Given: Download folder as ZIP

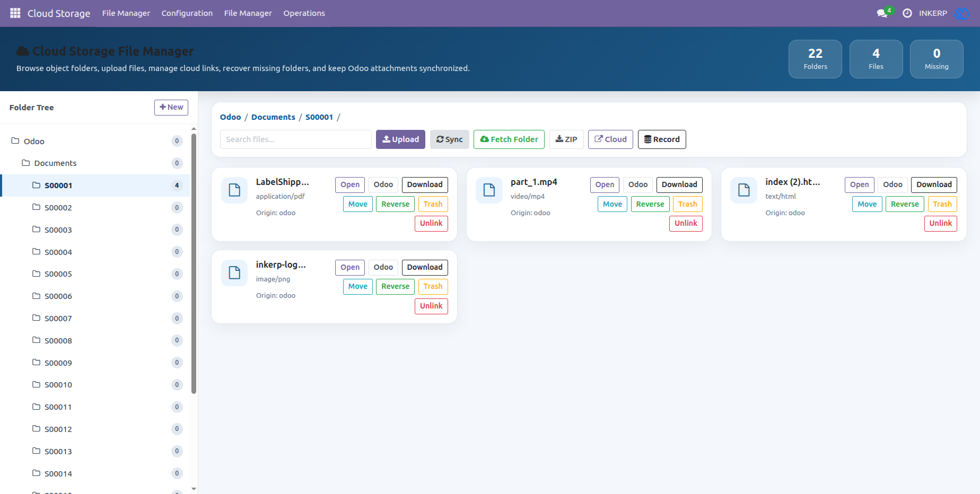Looking at the screenshot, I should 566,139.
